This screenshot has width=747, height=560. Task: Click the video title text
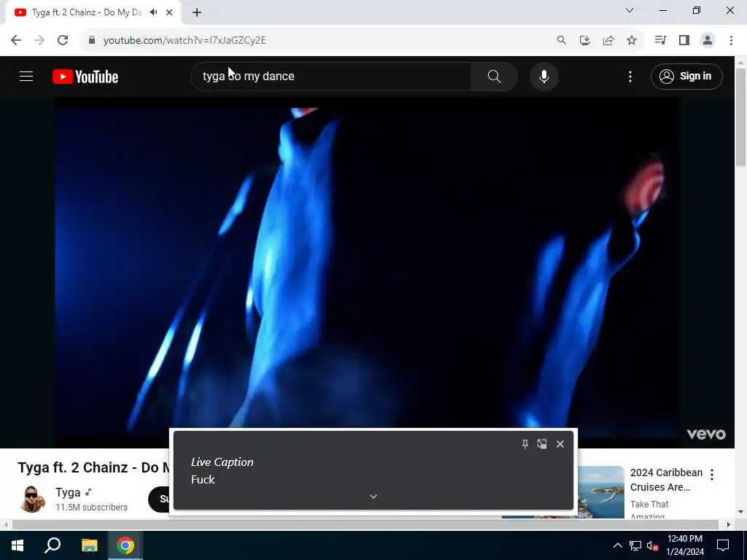(93, 467)
